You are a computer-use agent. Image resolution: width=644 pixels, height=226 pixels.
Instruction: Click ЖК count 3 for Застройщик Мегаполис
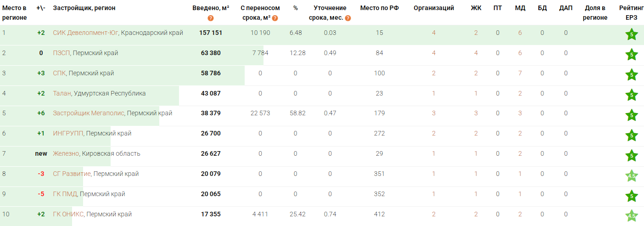coord(476,113)
